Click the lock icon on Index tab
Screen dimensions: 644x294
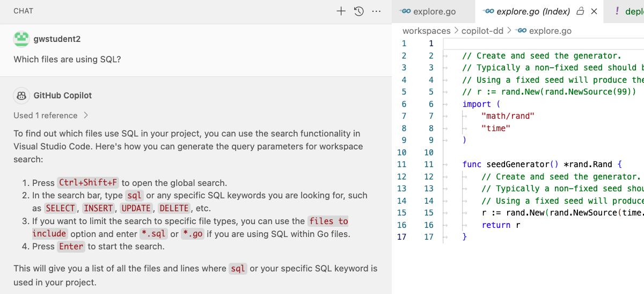point(580,11)
